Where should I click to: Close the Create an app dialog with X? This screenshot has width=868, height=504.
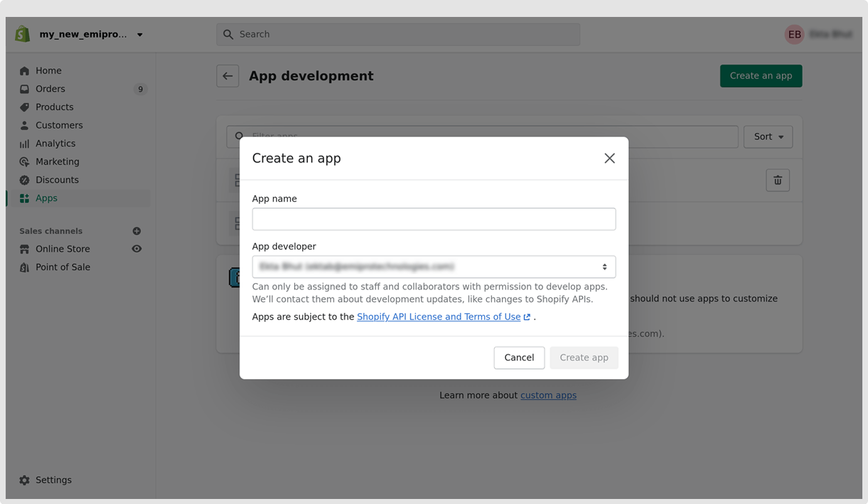[609, 159]
